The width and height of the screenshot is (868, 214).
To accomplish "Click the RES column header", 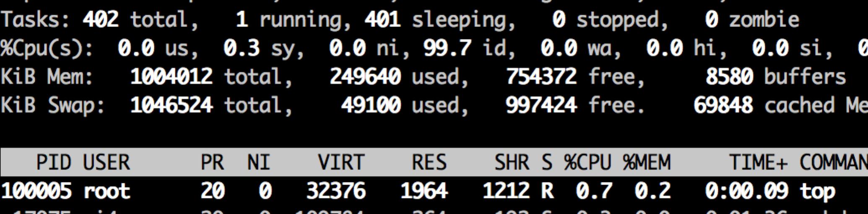I will click(x=429, y=162).
